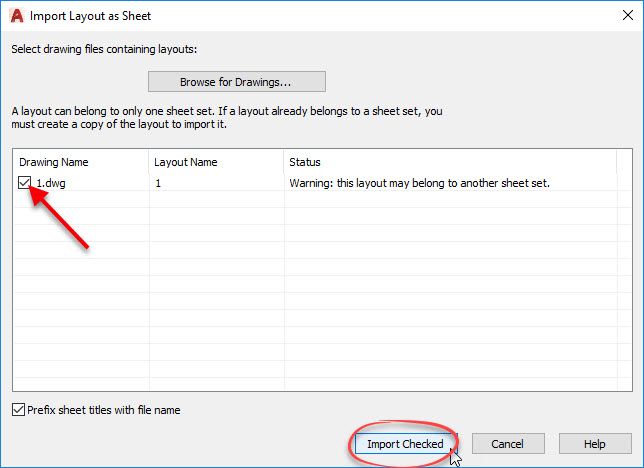644x468 pixels.
Task: Toggle Prefix sheet titles with file name
Action: click(19, 410)
